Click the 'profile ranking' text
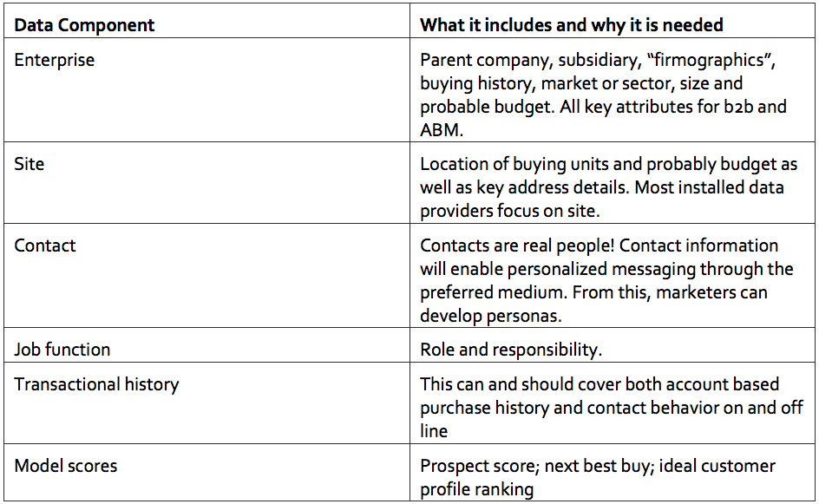 point(477,489)
